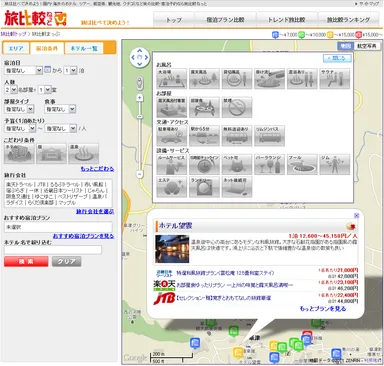The image size is (384, 366).
Task: Switch to the ホテル一覧 tab
Action: 84,48
